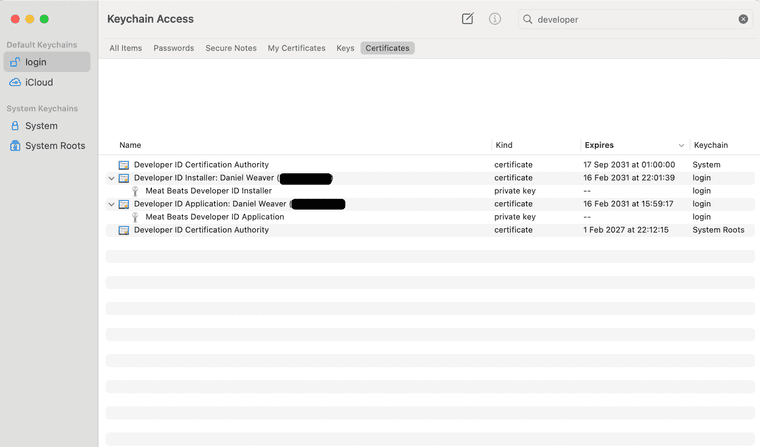Click the new keychain item compose icon
The width and height of the screenshot is (760, 447).
click(467, 19)
